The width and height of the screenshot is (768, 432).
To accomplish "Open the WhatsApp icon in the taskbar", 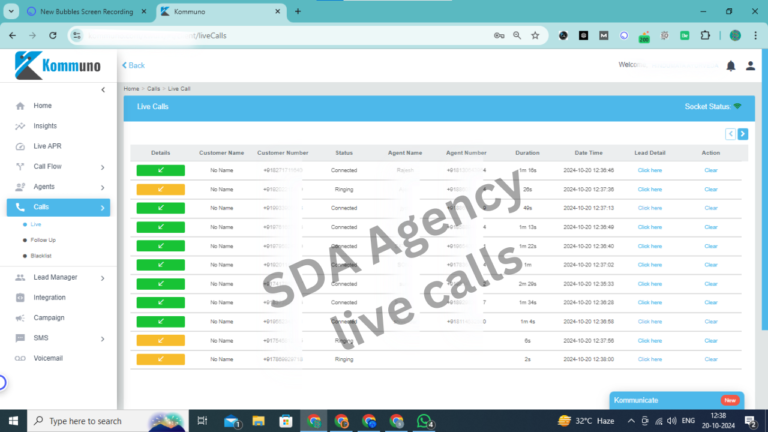I will (x=424, y=421).
